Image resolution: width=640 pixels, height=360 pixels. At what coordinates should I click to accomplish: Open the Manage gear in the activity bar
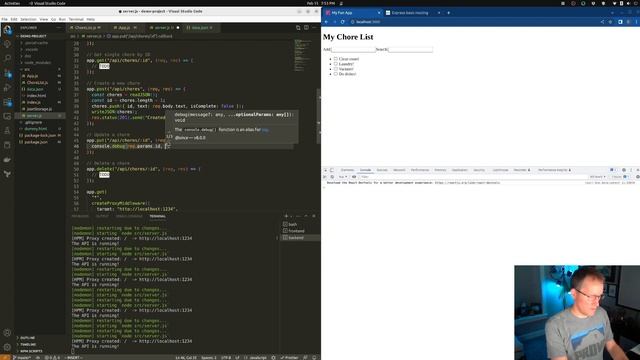tap(7, 347)
